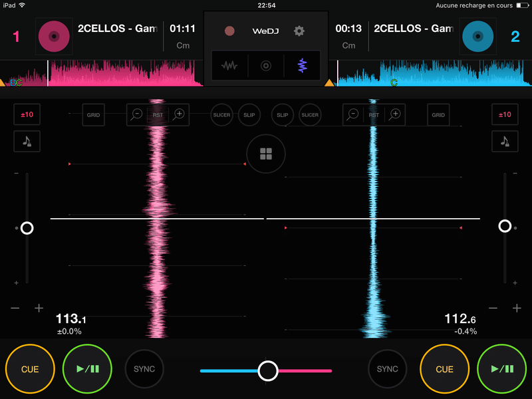Viewport: 532px width, 399px height.
Task: Tap the status bar clock 22:54
Action: [267, 5]
